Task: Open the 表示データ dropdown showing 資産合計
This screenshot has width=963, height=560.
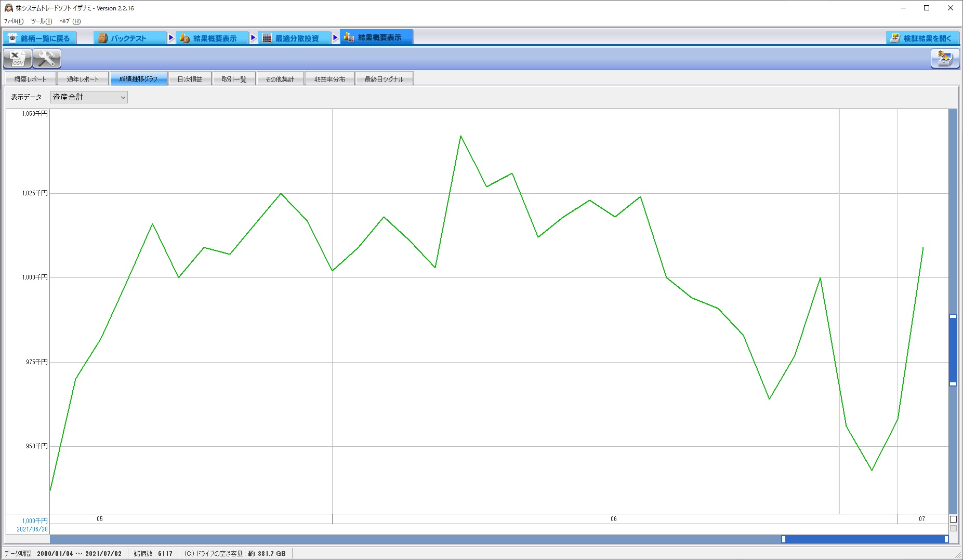Action: click(x=89, y=97)
